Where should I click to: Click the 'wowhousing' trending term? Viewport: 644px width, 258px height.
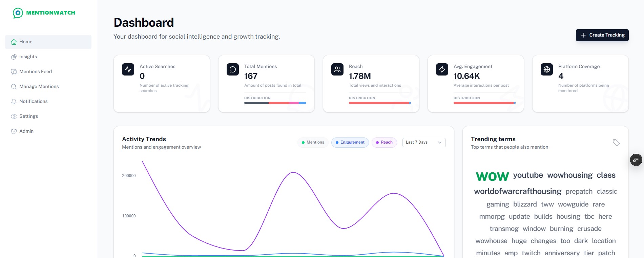(570, 175)
